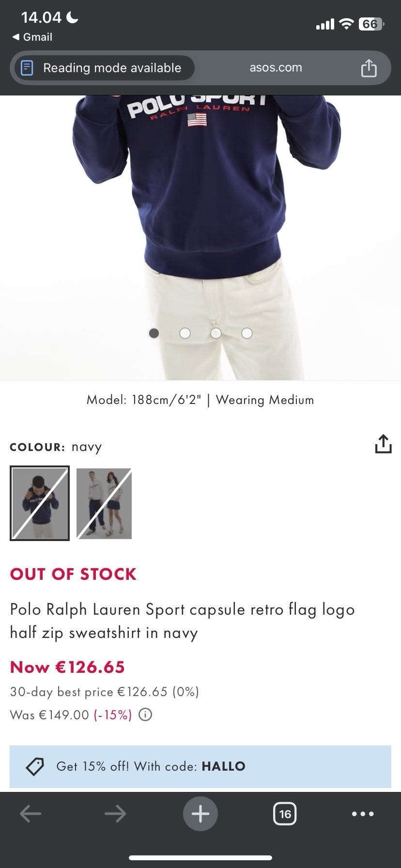This screenshot has width=401, height=868.
Task: Tap the product share icon beside colour
Action: coord(383,444)
